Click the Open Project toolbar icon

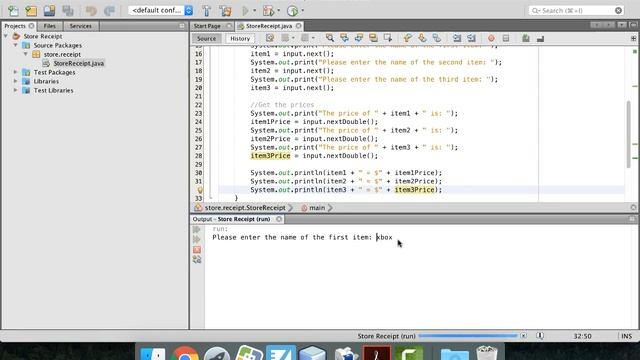pyautogui.click(x=49, y=11)
